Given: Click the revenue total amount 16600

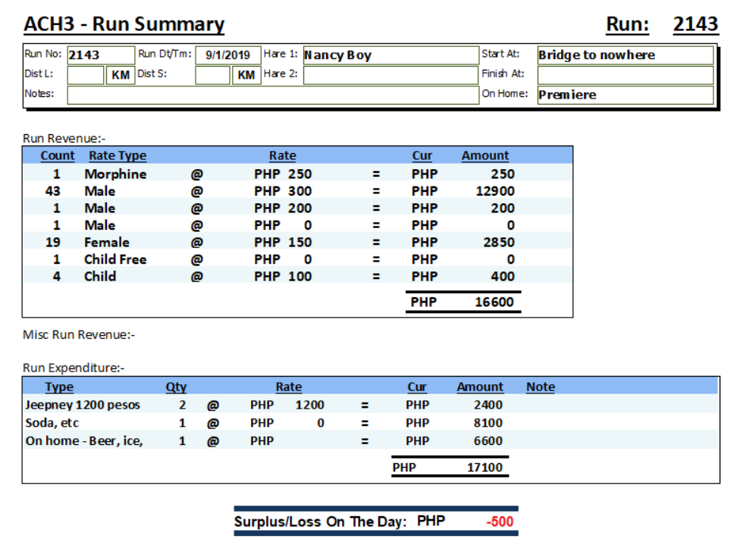Looking at the screenshot, I should coord(494,302).
